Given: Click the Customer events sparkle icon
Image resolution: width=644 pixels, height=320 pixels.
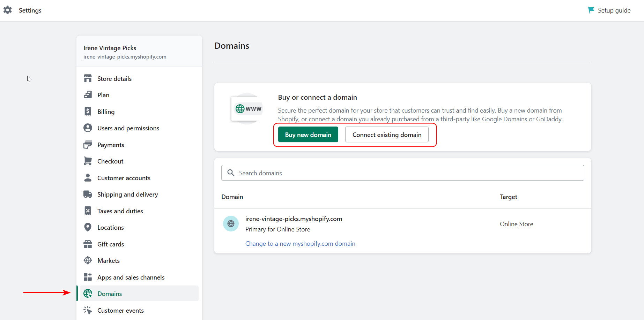Looking at the screenshot, I should pos(88,310).
